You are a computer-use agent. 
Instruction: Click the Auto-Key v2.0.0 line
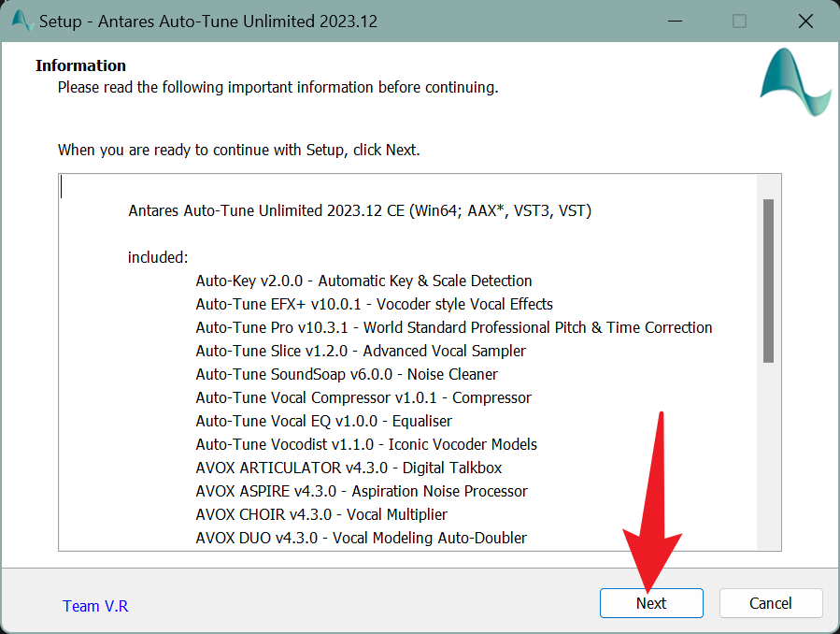coord(363,281)
